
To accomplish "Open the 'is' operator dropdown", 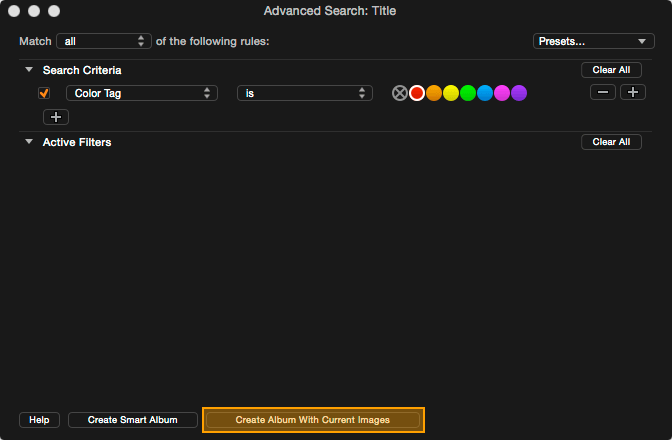I will click(x=305, y=93).
